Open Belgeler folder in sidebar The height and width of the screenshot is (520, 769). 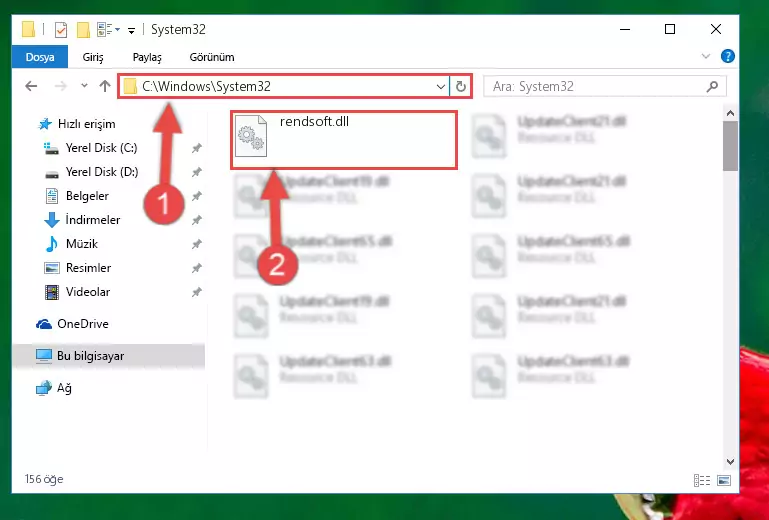click(87, 196)
